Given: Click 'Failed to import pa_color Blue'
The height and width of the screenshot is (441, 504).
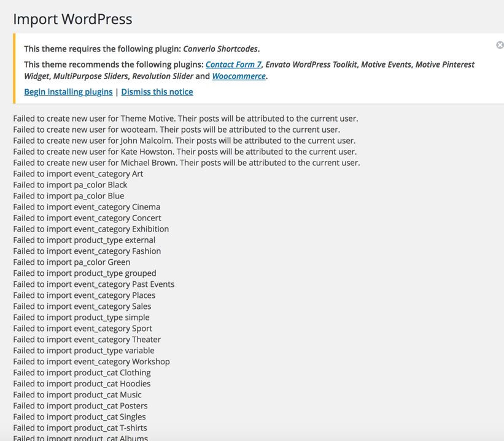Looking at the screenshot, I should click(x=69, y=196).
